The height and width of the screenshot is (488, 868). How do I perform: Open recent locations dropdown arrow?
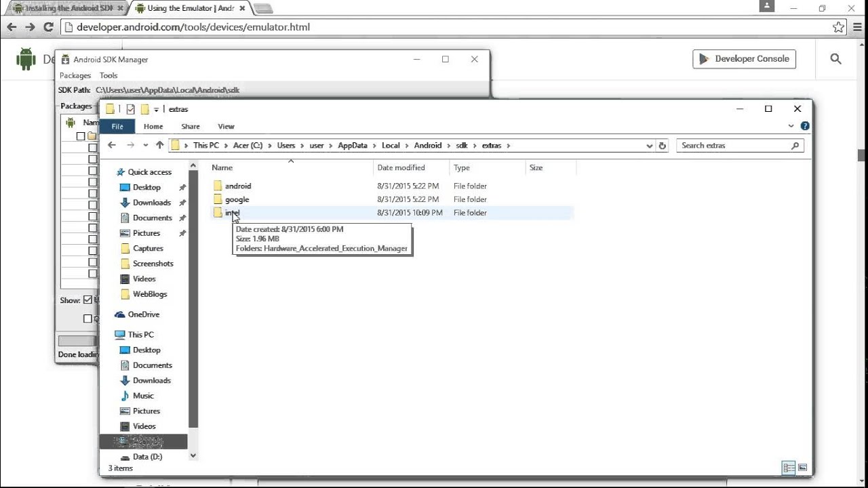coord(145,145)
